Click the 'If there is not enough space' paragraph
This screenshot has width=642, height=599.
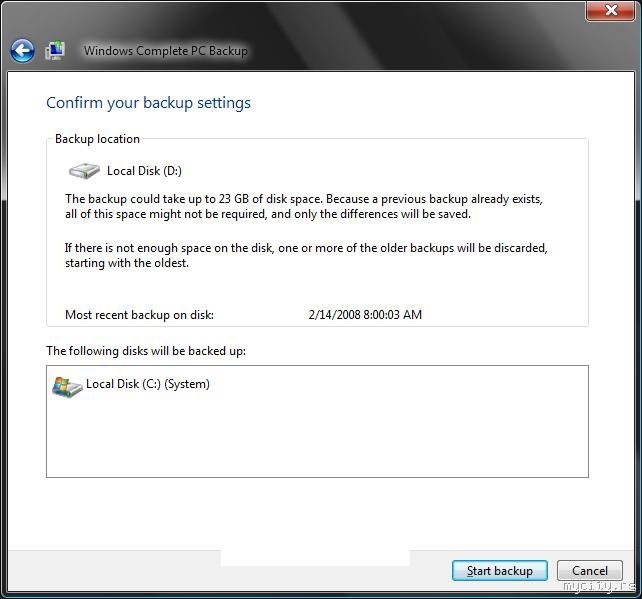306,255
